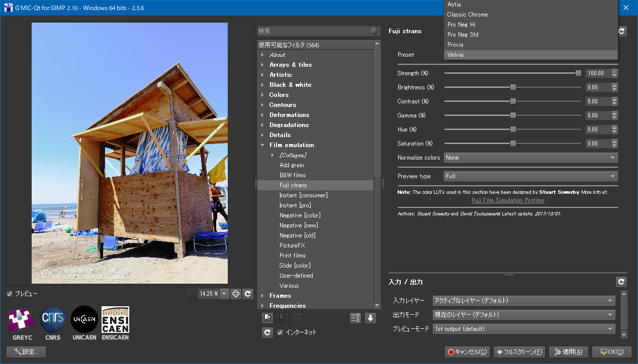This screenshot has width=638, height=364.
Task: Toggle the プレビュー checkbox
Action: click(10, 294)
